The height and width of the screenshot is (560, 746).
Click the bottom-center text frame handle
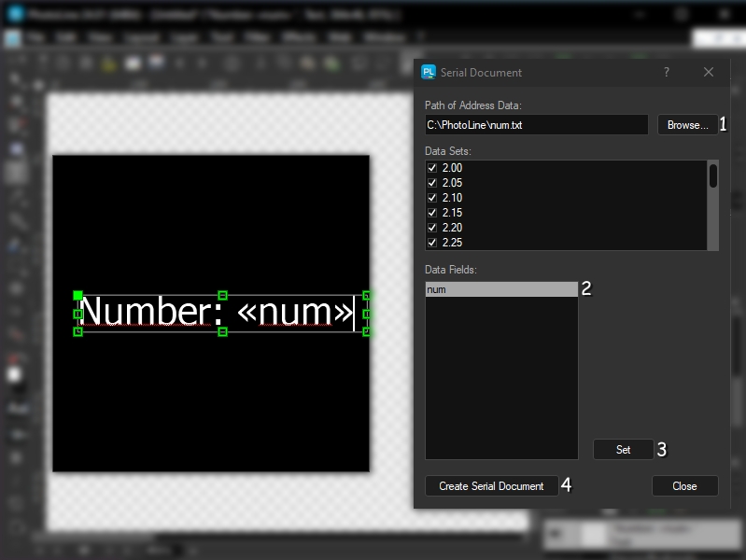click(x=222, y=331)
